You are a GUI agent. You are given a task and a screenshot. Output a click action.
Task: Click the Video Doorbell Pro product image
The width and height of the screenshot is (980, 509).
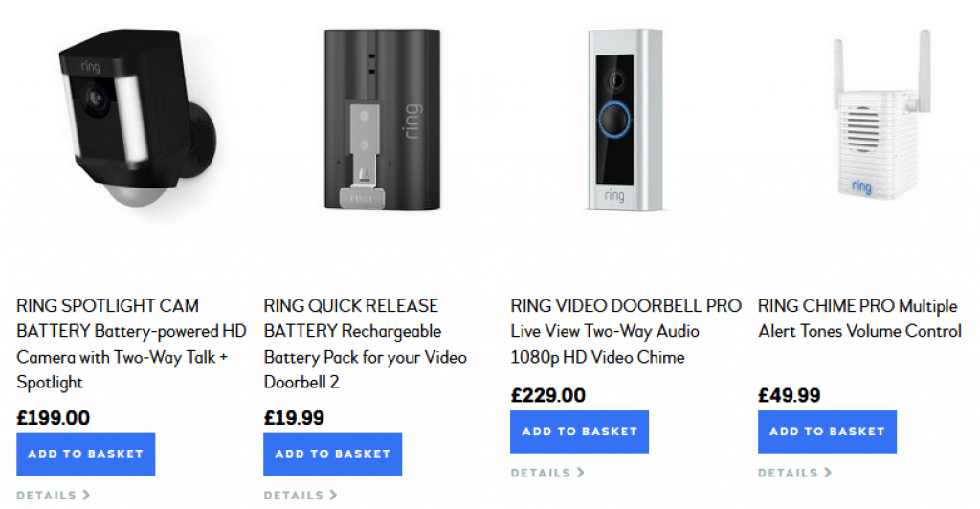625,120
